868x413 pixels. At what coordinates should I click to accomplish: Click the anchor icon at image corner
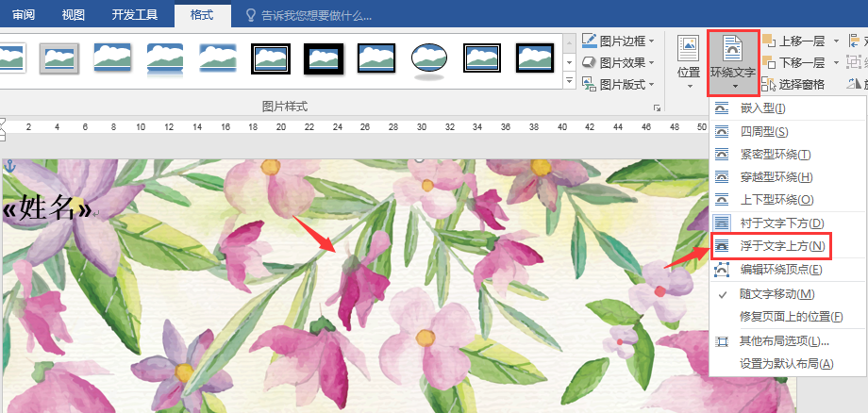8,166
